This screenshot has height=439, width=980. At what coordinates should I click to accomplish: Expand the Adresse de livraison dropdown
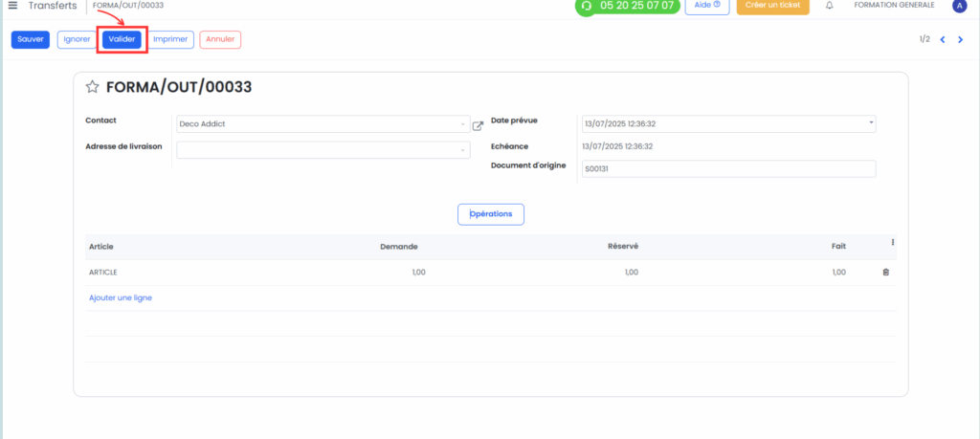point(464,150)
